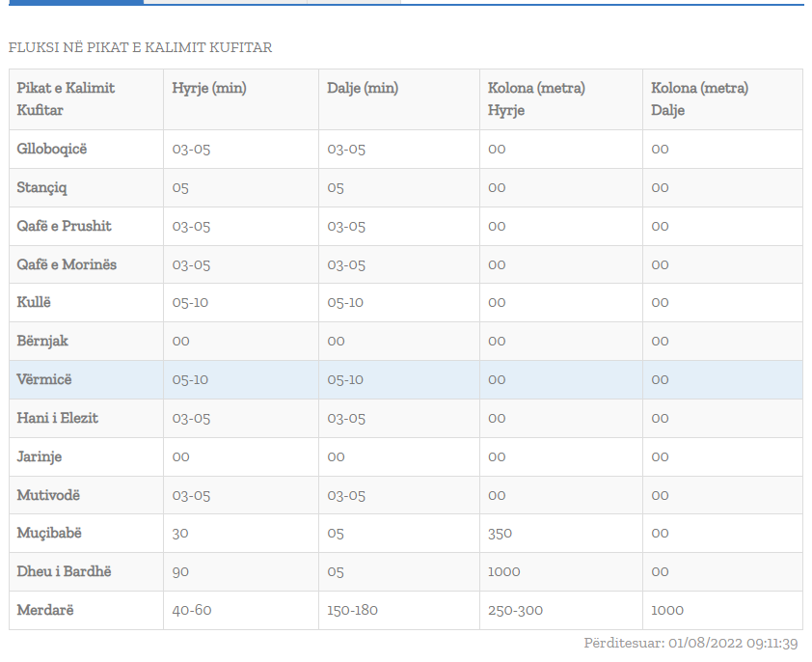This screenshot has width=812, height=662.
Task: Select the Merdarë border crossing row
Action: [45, 610]
